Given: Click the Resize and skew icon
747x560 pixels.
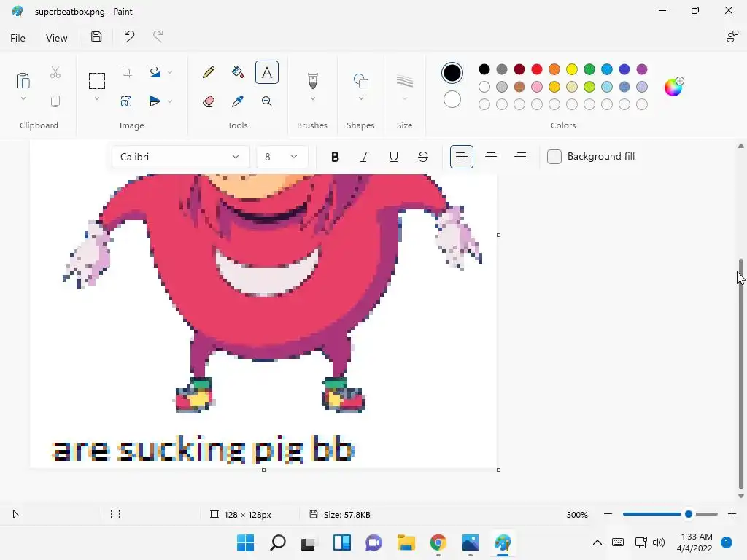Looking at the screenshot, I should click(x=126, y=101).
